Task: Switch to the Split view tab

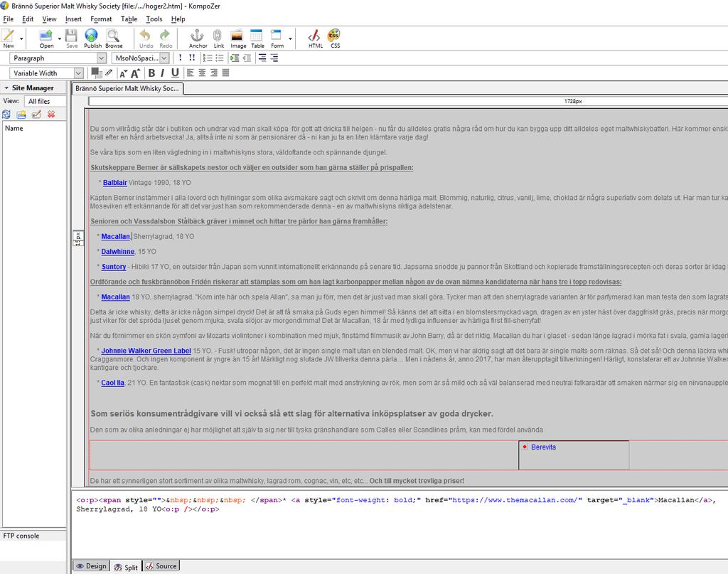Action: click(x=127, y=567)
